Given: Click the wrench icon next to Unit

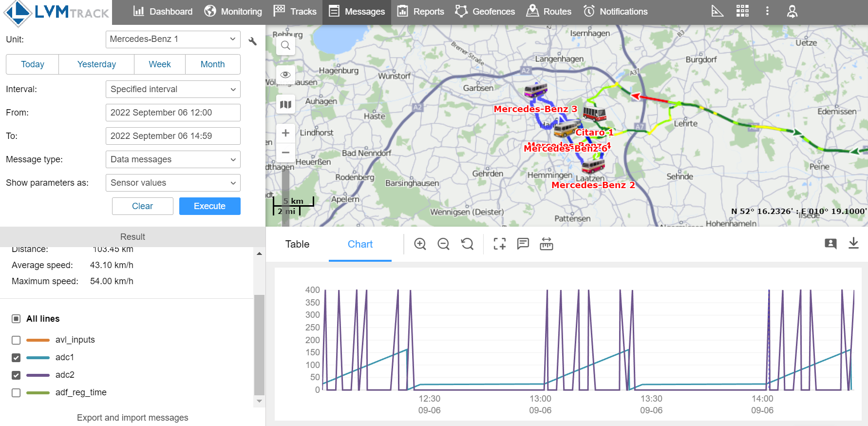Looking at the screenshot, I should 252,41.
